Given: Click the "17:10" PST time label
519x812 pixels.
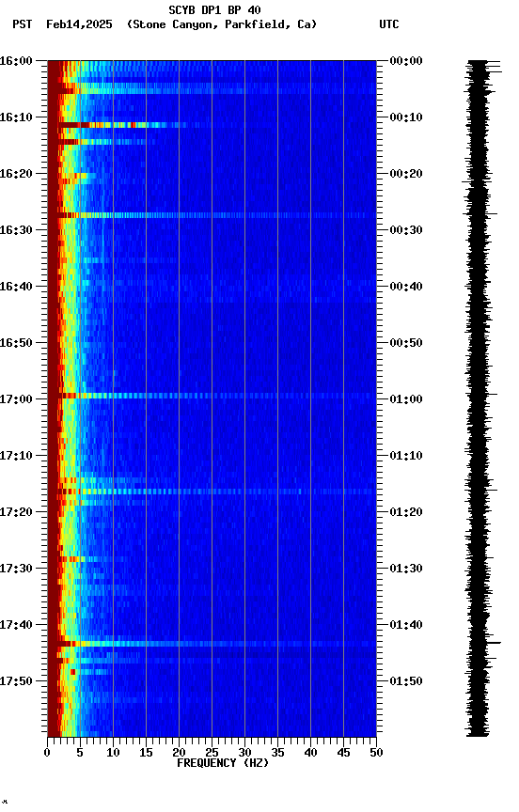Looking at the screenshot, I should coord(16,456).
